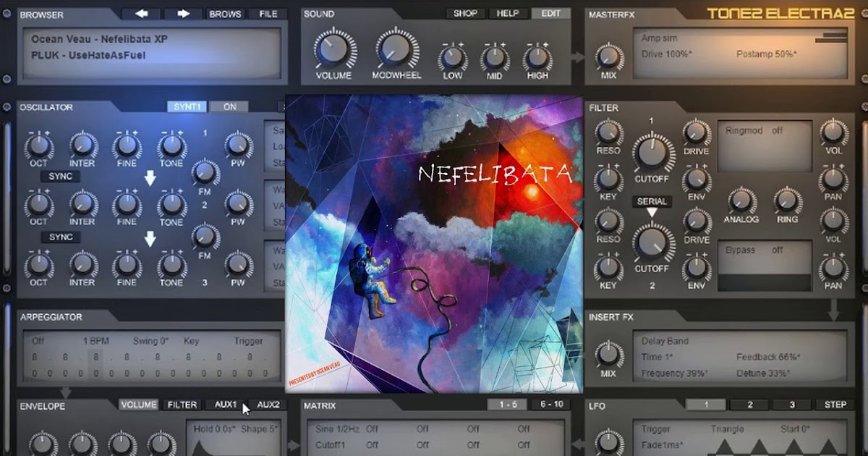Adjust the LOW EQ knob
The height and width of the screenshot is (456, 868).
pos(453,57)
